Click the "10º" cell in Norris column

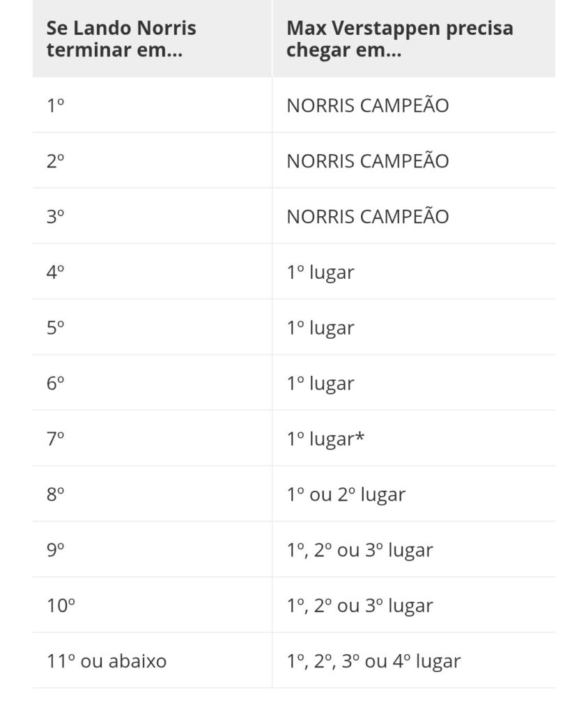[x=61, y=605]
